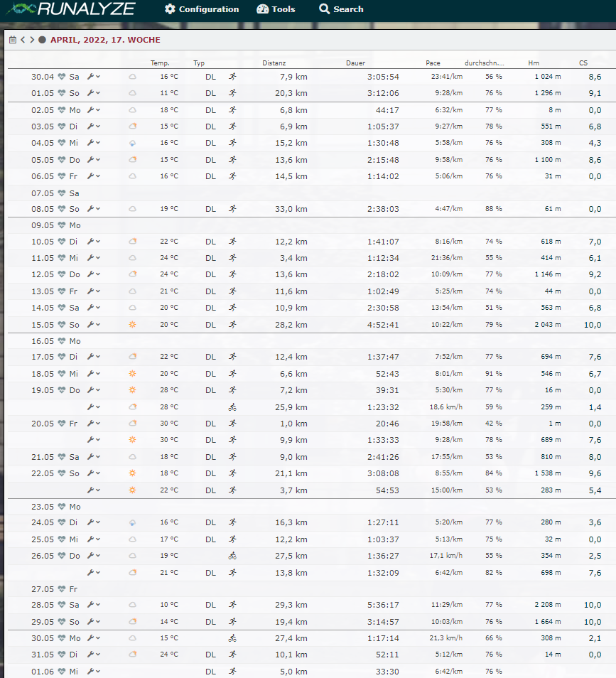Click the 'April, 2022, 17. Woche' heading
This screenshot has width=616, height=678.
point(105,40)
